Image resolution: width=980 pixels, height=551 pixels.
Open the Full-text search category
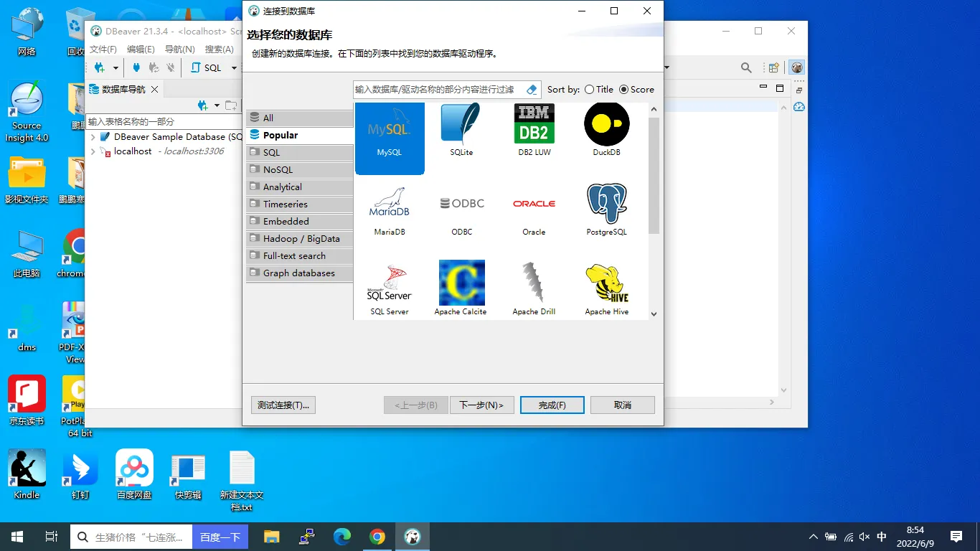[300, 255]
